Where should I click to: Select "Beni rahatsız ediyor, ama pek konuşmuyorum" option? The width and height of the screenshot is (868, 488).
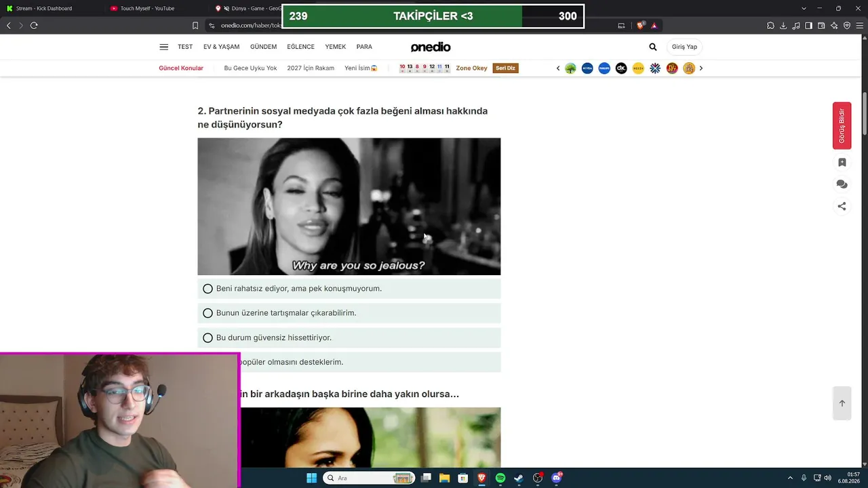click(349, 289)
